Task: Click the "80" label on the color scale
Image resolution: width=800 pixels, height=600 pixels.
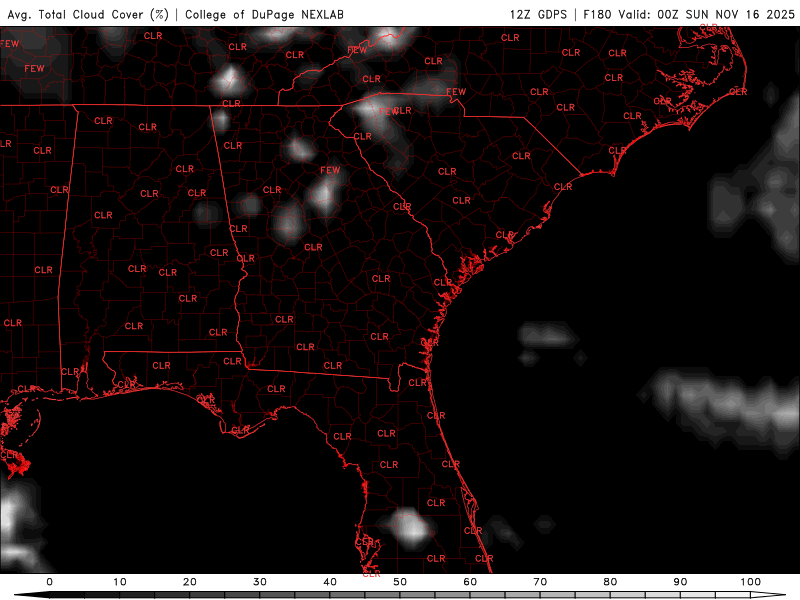Action: [x=610, y=582]
